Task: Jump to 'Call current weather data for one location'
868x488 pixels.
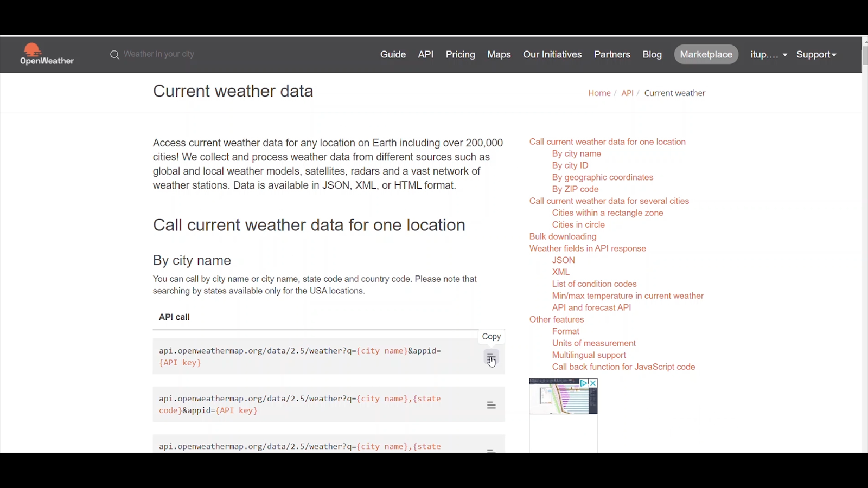Action: [x=608, y=142]
